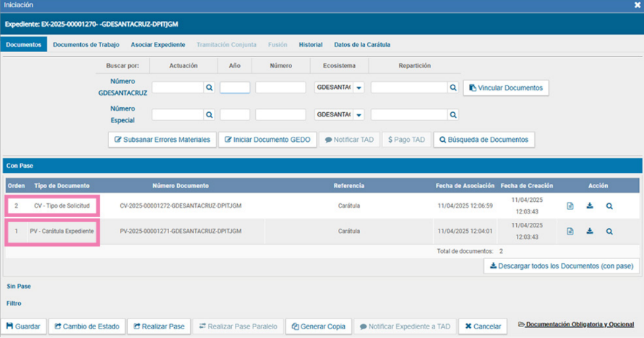The height and width of the screenshot is (338, 644).
Task: Click magnifier icon in the CV-2025-00001272 row
Action: [x=609, y=206]
